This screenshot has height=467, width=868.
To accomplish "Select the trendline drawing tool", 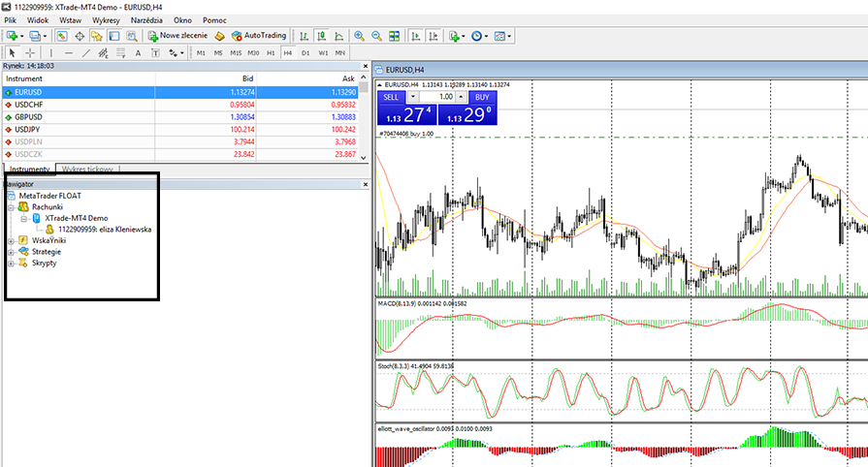I will (x=86, y=52).
